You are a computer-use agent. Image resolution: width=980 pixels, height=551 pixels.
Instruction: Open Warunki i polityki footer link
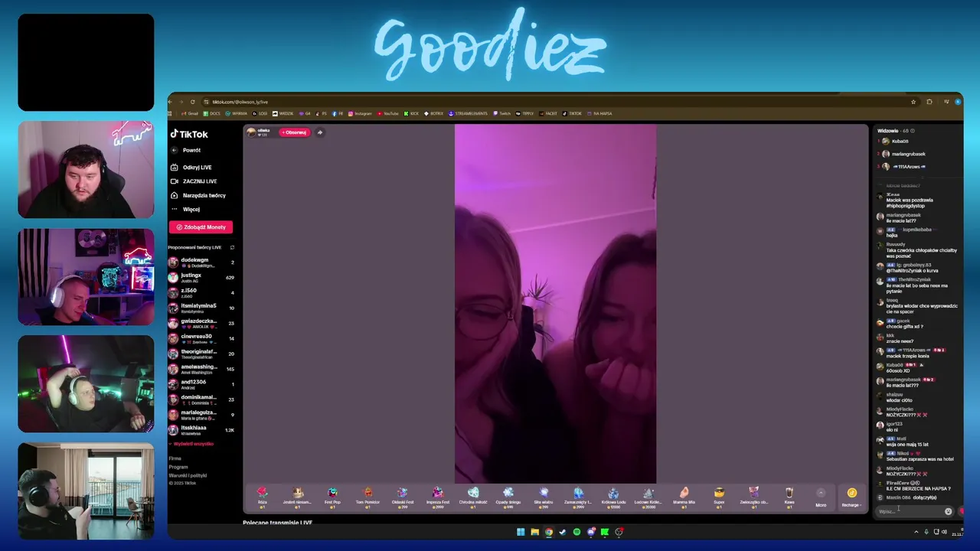(188, 475)
